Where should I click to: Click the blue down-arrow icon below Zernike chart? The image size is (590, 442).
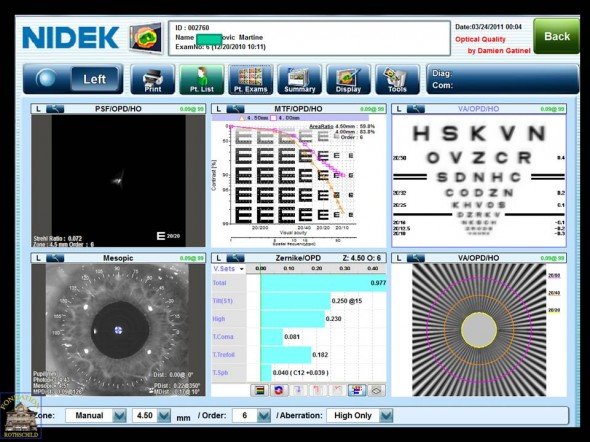[298, 390]
